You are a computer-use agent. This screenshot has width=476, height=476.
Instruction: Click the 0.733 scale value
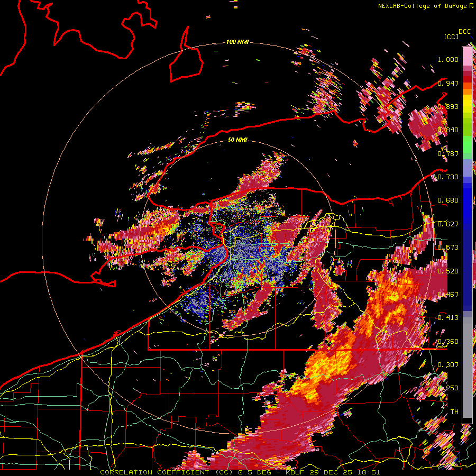pyautogui.click(x=448, y=177)
